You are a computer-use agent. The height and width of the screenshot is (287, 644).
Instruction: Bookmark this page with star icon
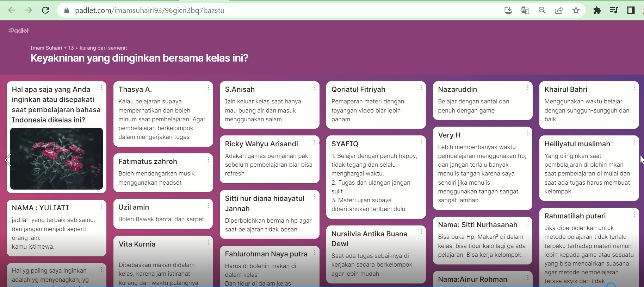click(x=576, y=10)
